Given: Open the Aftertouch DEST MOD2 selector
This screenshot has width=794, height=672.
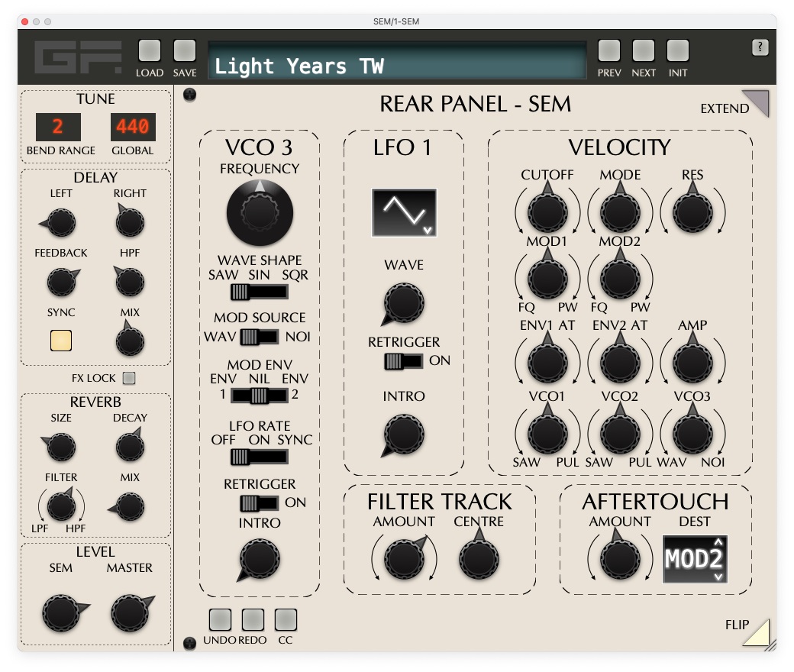Looking at the screenshot, I should [694, 559].
